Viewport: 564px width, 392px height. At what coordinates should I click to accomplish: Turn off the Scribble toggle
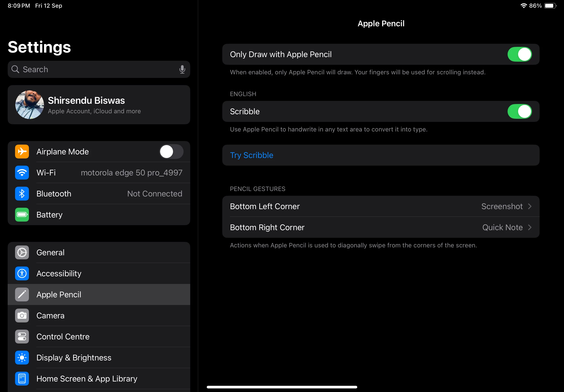(519, 112)
